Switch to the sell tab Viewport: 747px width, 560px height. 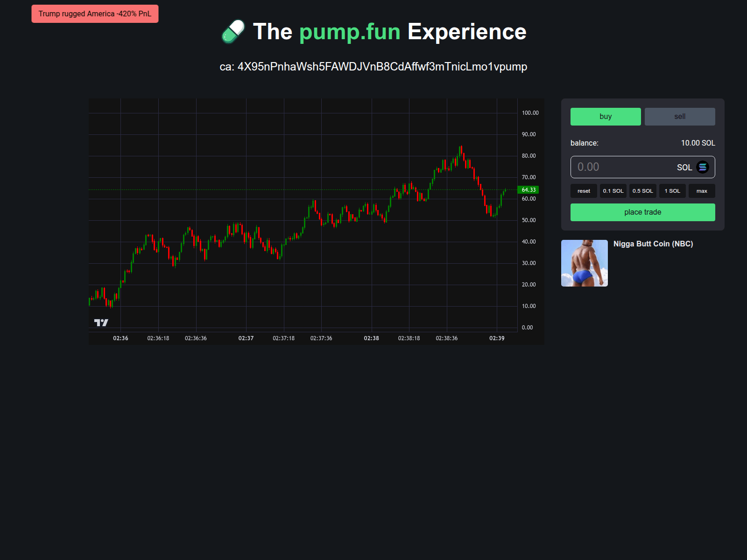pos(680,117)
